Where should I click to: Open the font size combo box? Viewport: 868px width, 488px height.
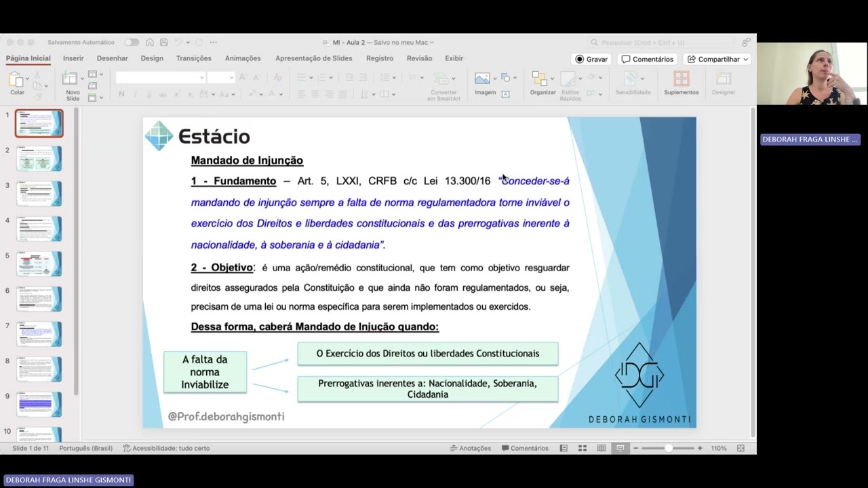click(220, 77)
